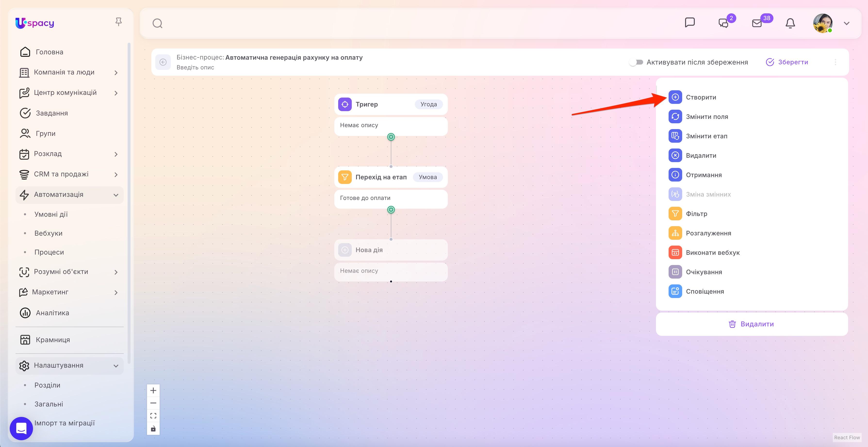The image size is (868, 447).
Task: Pick the Виконати вебхук action icon
Action: pyautogui.click(x=675, y=252)
